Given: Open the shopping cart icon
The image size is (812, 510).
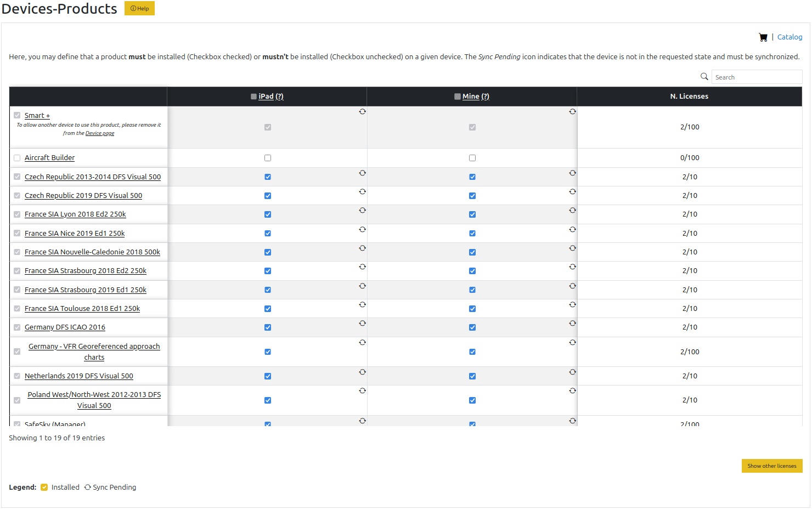Looking at the screenshot, I should [x=763, y=37].
